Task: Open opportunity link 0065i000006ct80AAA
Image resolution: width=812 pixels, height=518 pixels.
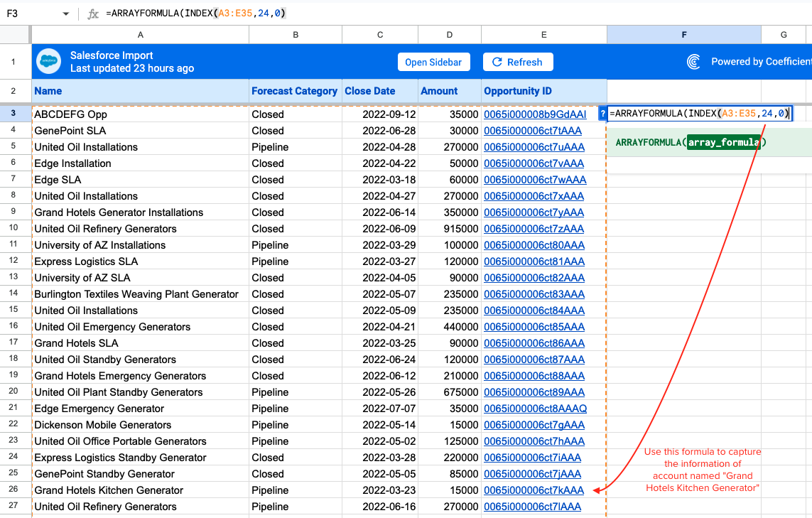Action: 534,245
